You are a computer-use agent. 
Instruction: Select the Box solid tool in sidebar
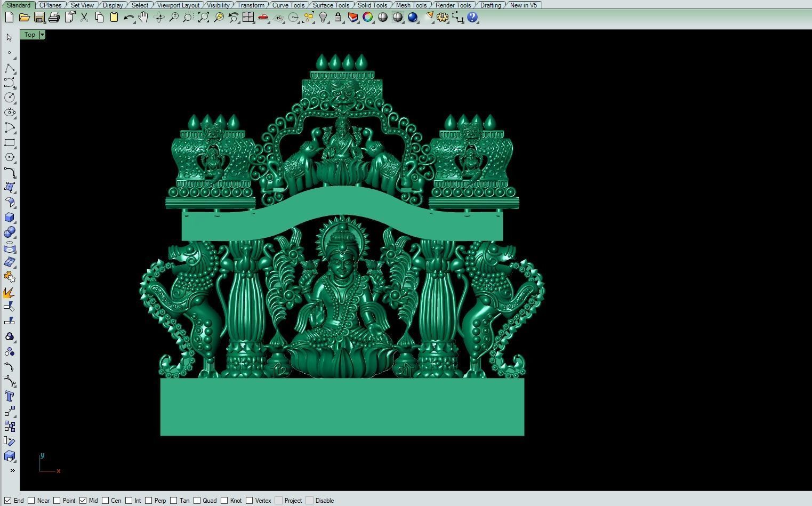pos(10,218)
